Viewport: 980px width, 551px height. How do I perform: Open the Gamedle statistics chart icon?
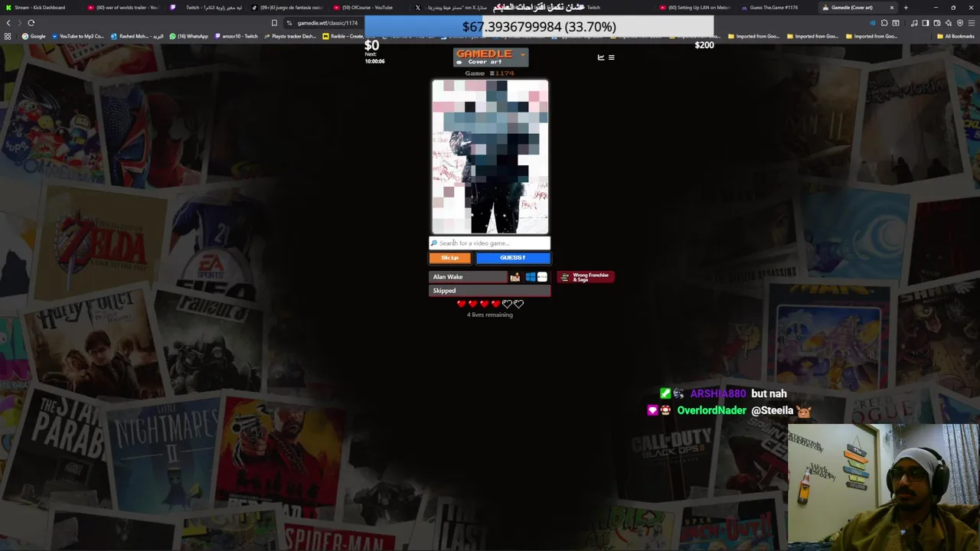tap(601, 57)
